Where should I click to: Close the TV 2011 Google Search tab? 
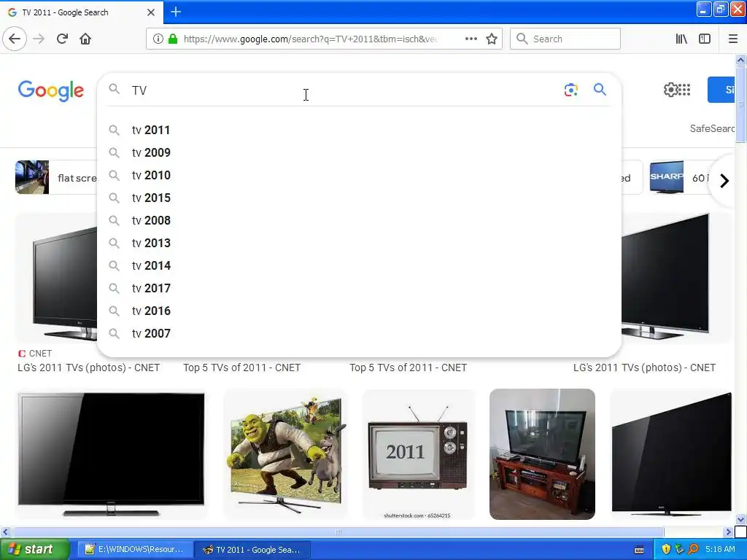click(x=151, y=12)
